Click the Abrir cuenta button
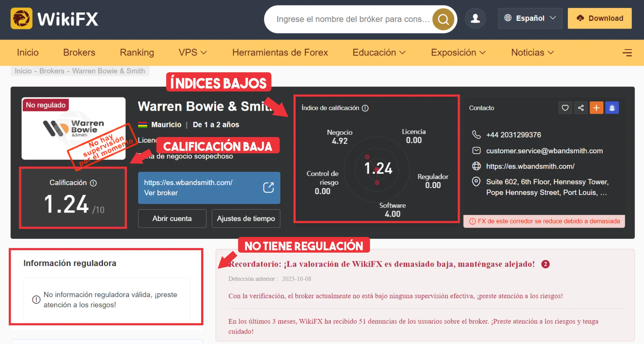Image resolution: width=644 pixels, height=344 pixels. (x=172, y=218)
